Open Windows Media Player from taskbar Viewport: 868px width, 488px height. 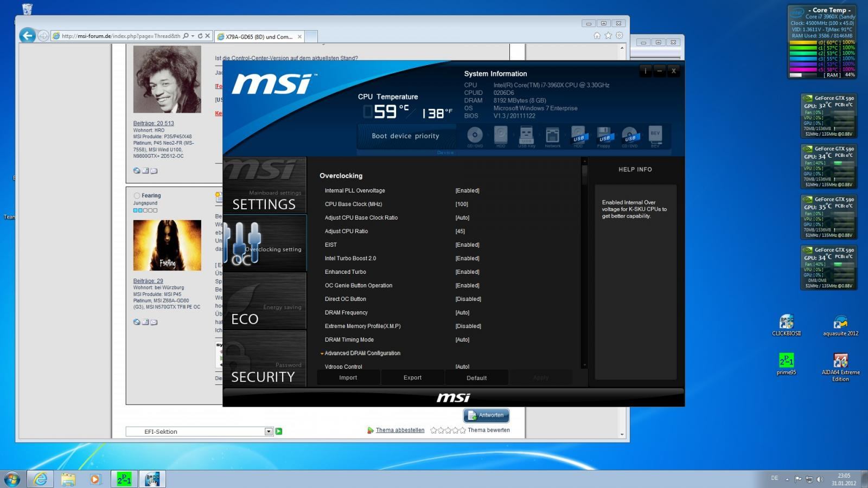95,479
